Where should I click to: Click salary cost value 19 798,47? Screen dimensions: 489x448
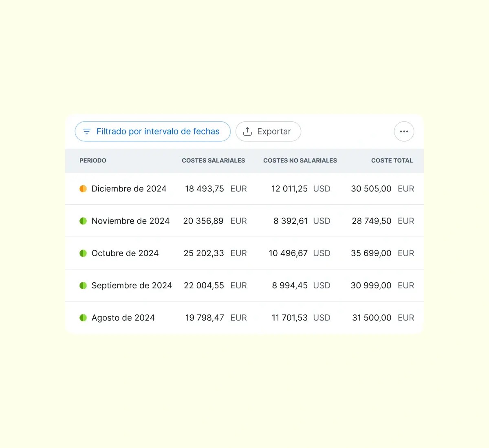click(x=205, y=318)
